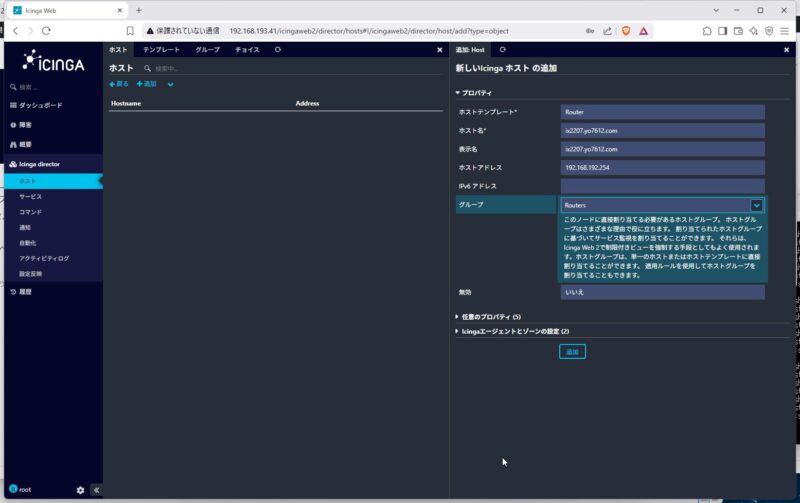The image size is (800, 503).
Task: Select 通知 under Icinga director
Action: point(25,228)
